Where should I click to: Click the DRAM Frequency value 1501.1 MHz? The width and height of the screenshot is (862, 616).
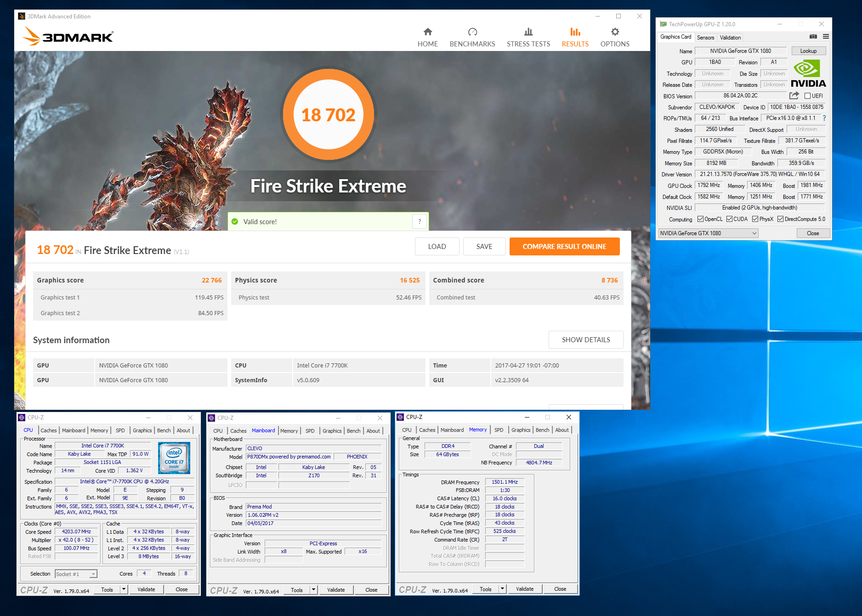tap(505, 482)
